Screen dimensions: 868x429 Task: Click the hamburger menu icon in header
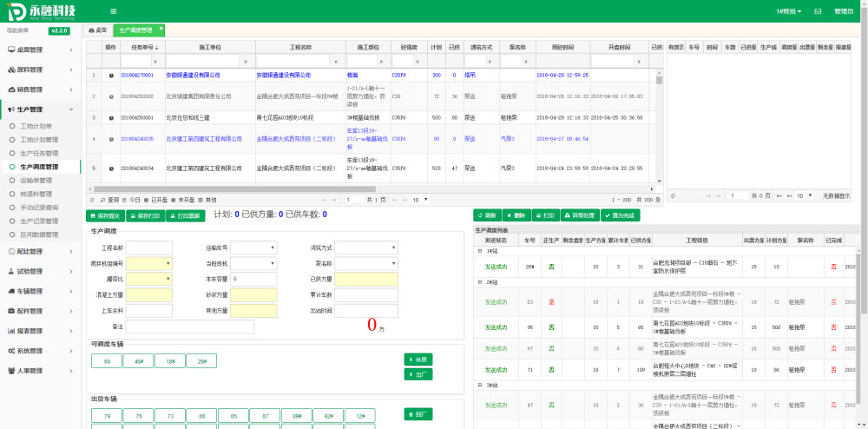coord(114,11)
